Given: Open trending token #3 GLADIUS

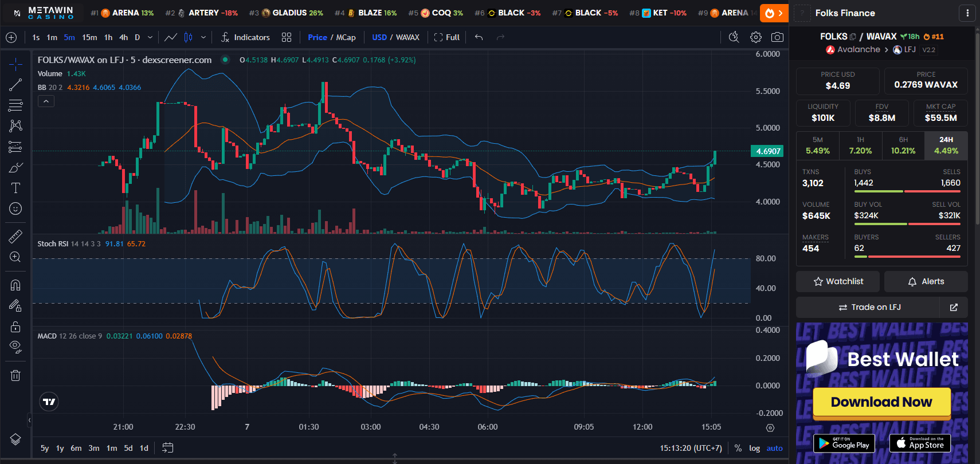Looking at the screenshot, I should pyautogui.click(x=287, y=13).
